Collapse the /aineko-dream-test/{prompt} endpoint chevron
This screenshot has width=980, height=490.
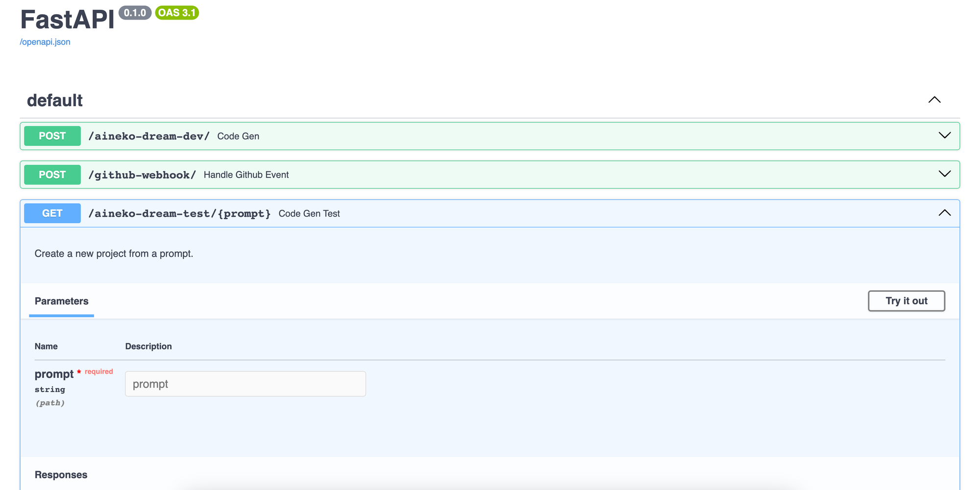944,213
